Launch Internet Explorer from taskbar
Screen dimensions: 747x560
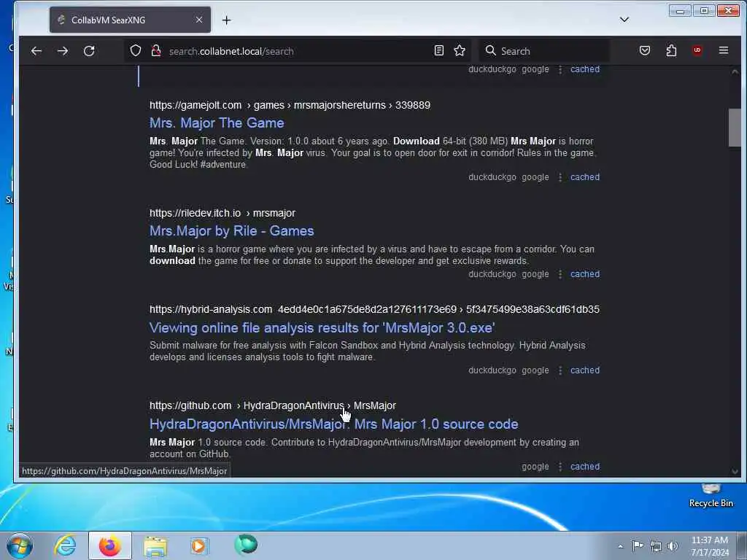pyautogui.click(x=65, y=545)
